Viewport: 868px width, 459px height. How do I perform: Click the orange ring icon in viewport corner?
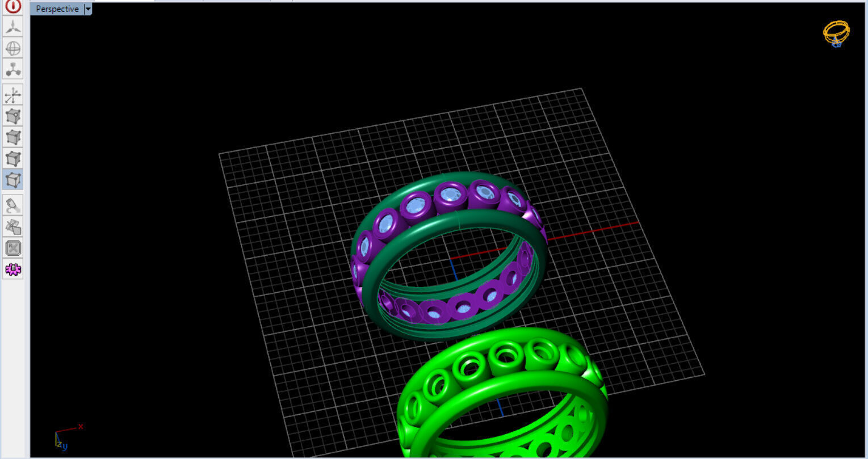836,33
